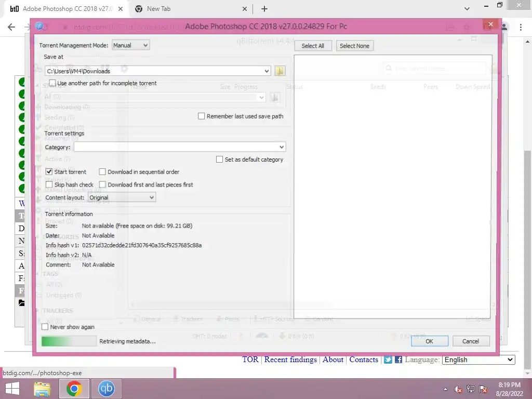
Task: Click the Select None button
Action: click(354, 46)
